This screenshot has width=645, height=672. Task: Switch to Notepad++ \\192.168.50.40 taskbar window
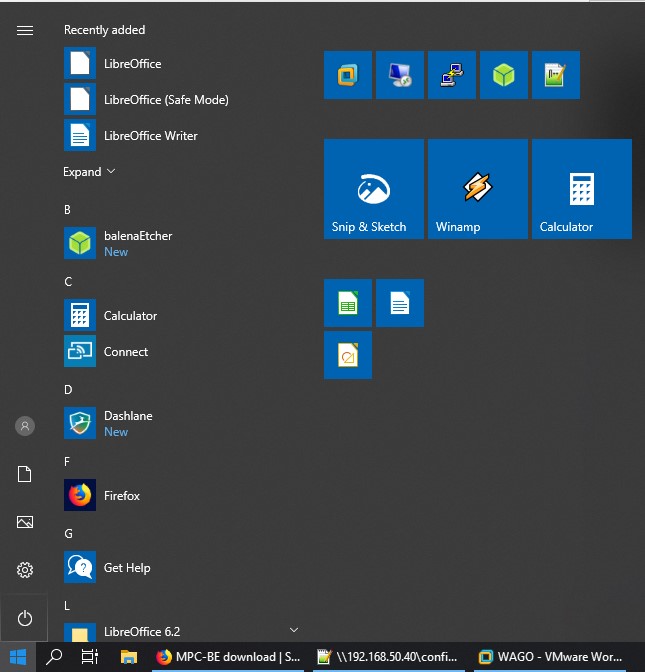tap(389, 657)
